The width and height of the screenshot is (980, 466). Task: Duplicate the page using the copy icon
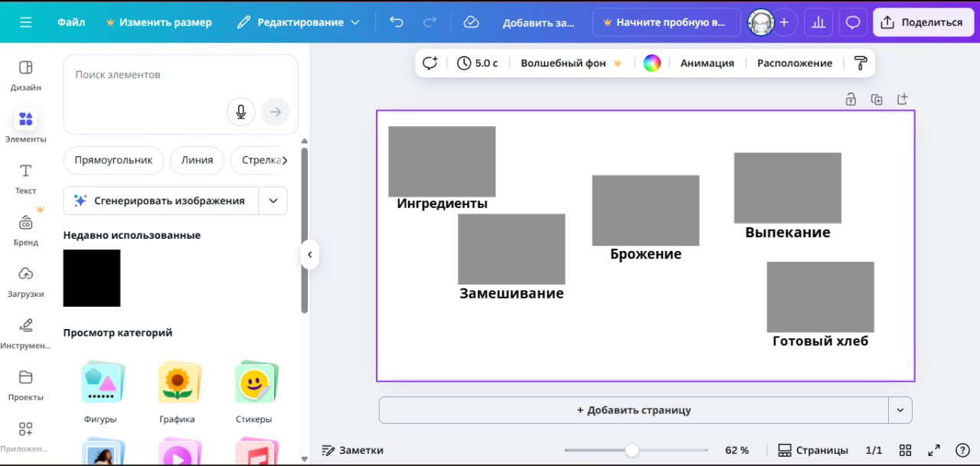[x=877, y=99]
